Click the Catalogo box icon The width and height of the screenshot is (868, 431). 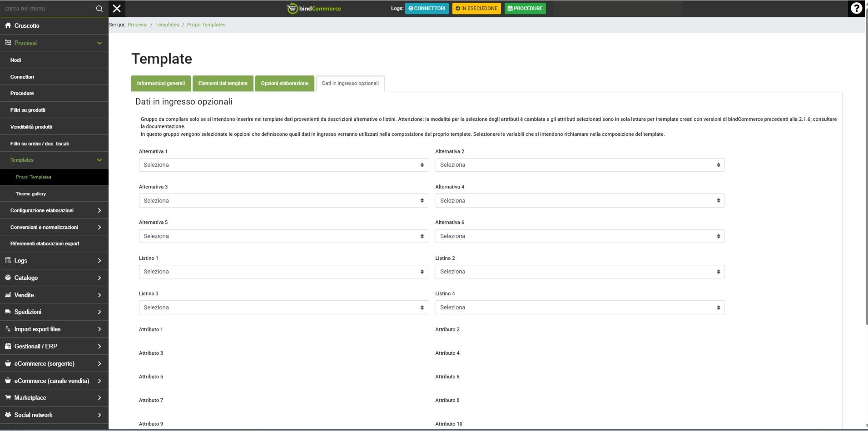(x=8, y=277)
